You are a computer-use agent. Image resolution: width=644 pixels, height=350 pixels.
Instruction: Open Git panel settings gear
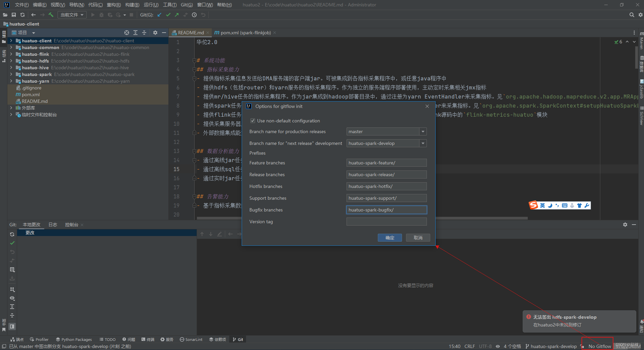click(x=625, y=225)
